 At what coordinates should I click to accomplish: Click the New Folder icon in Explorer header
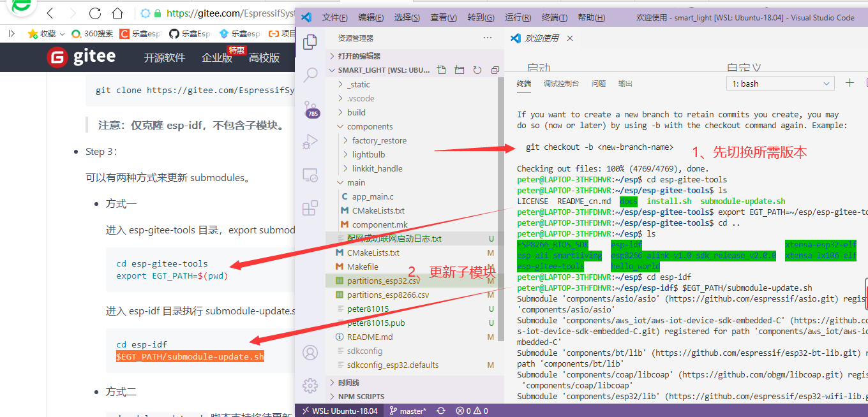tap(459, 70)
